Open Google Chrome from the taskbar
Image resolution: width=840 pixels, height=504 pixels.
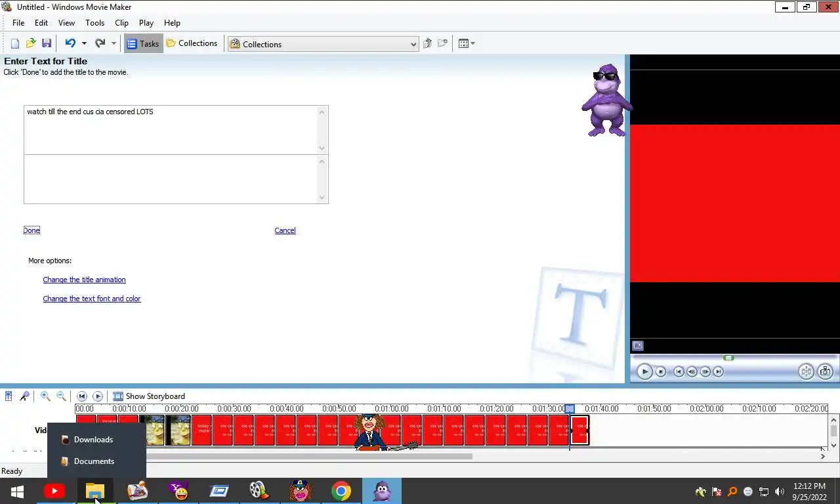point(341,491)
